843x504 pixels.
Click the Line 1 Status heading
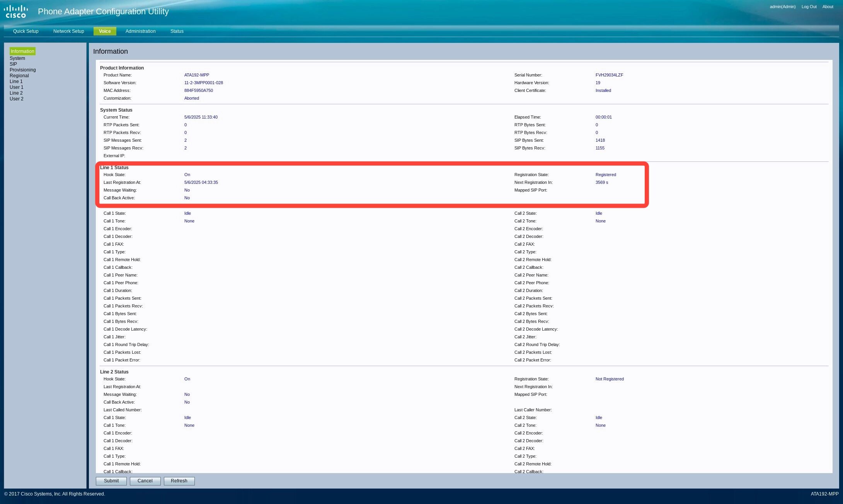click(114, 168)
